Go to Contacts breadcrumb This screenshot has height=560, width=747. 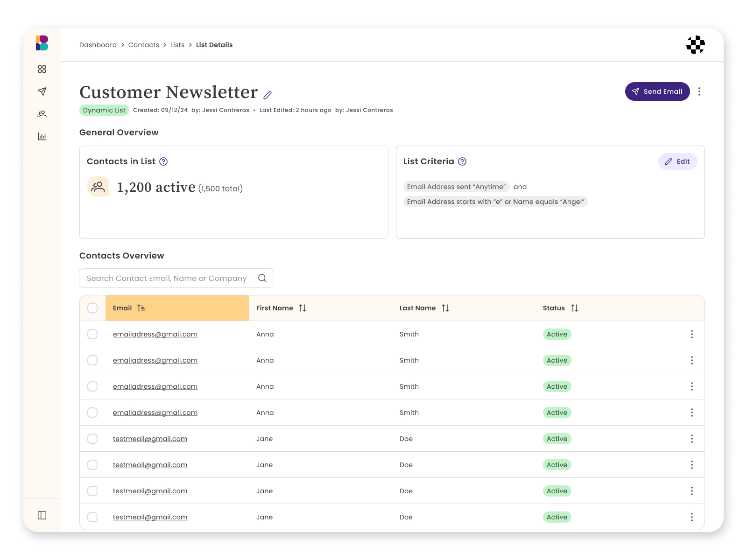pyautogui.click(x=144, y=45)
